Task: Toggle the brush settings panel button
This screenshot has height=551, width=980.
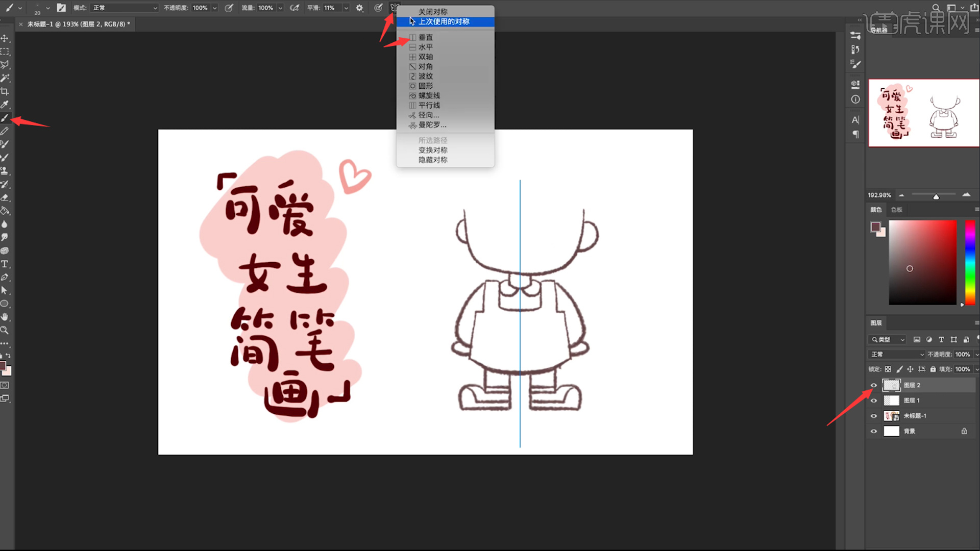Action: point(61,8)
